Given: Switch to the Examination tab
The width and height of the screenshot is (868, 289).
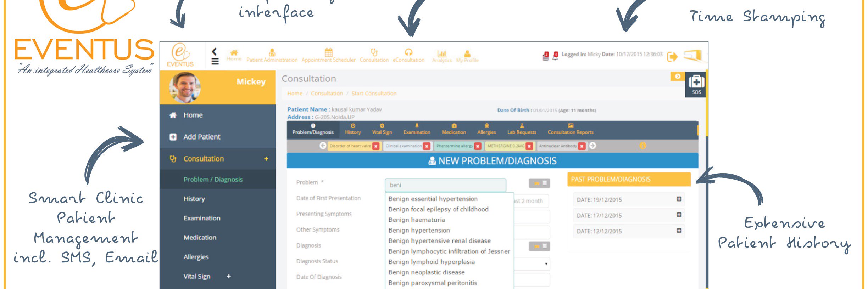Looking at the screenshot, I should point(417,129).
